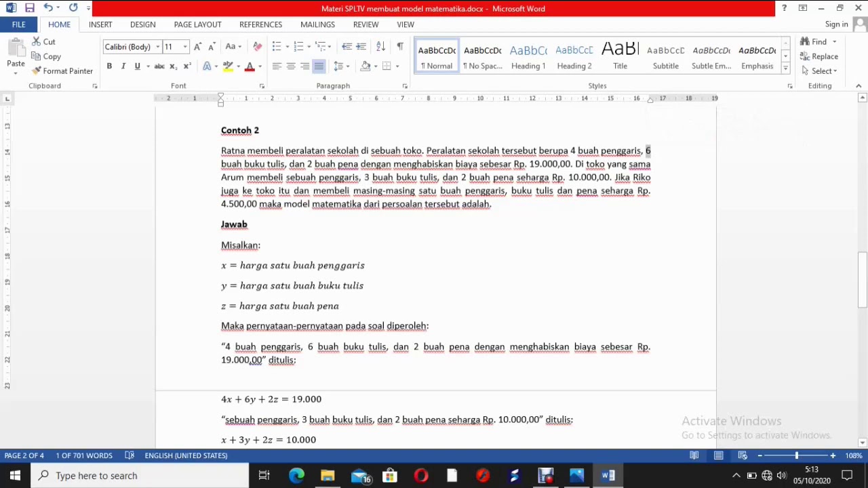Click the Windows Start button
This screenshot has width=868, height=488.
click(15, 476)
